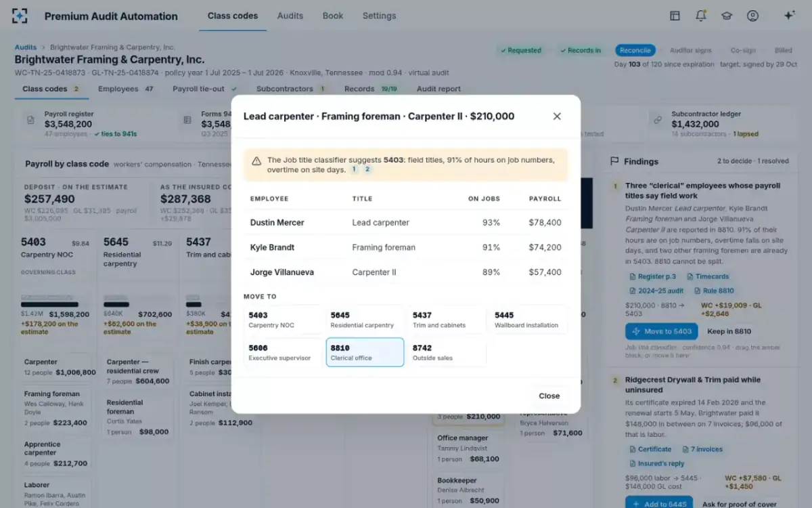
Task: Open the Timecards evidence link
Action: pos(708,276)
